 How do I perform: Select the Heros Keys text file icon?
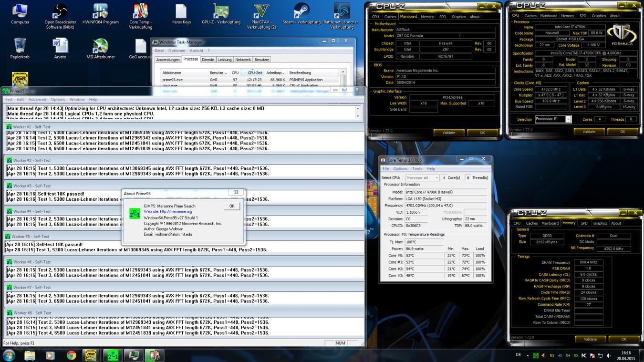(x=181, y=14)
